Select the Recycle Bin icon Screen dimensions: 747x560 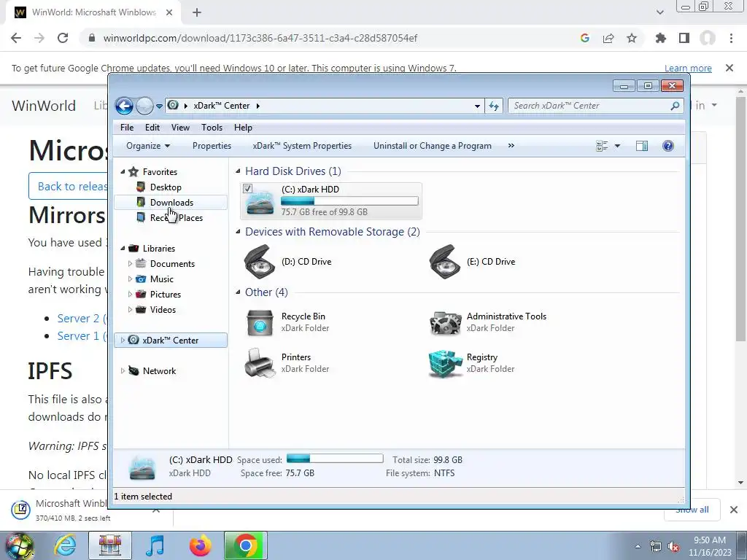point(260,322)
